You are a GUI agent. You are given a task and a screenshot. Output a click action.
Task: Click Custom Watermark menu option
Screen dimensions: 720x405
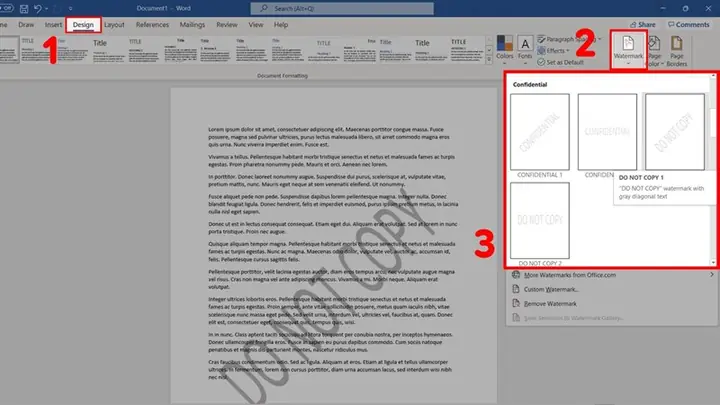[553, 289]
